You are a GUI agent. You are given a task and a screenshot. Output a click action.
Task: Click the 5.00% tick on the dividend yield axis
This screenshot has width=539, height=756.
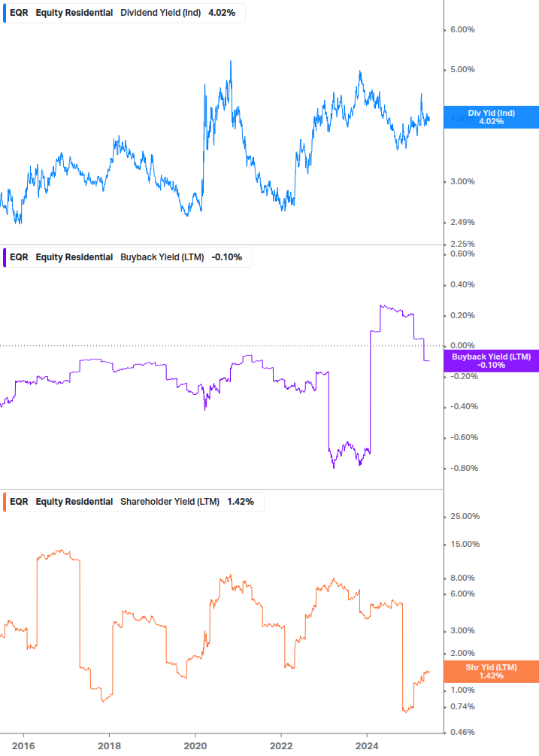[x=462, y=69]
